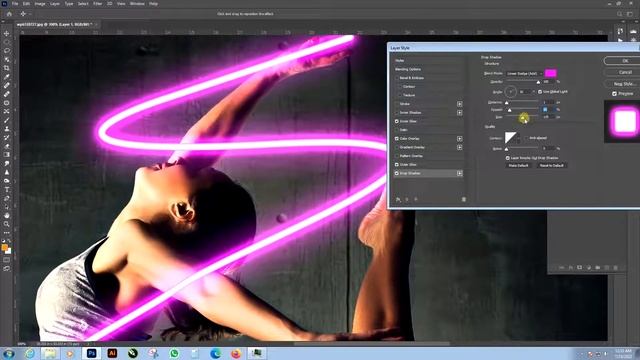Viewport: 640px width, 360px height.
Task: Click the Size value input field
Action: coord(548,117)
